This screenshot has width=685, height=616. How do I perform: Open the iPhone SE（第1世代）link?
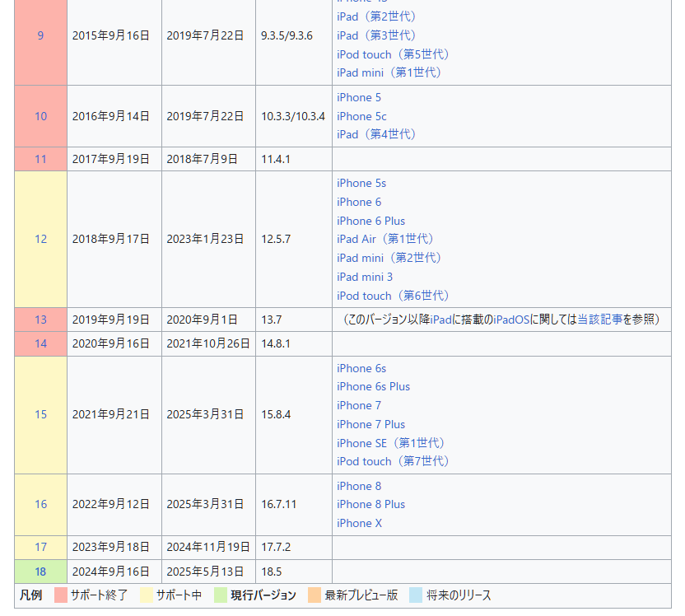click(390, 443)
